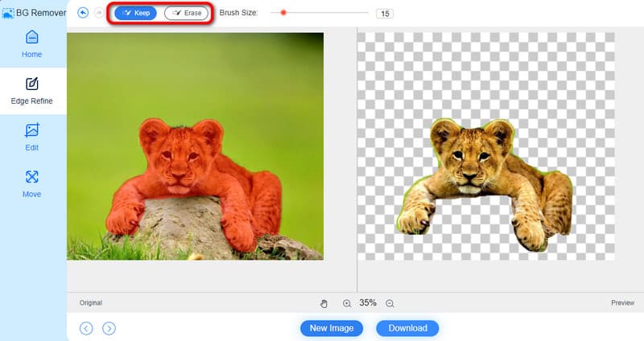Select the Edge Refine tab

[x=32, y=91]
